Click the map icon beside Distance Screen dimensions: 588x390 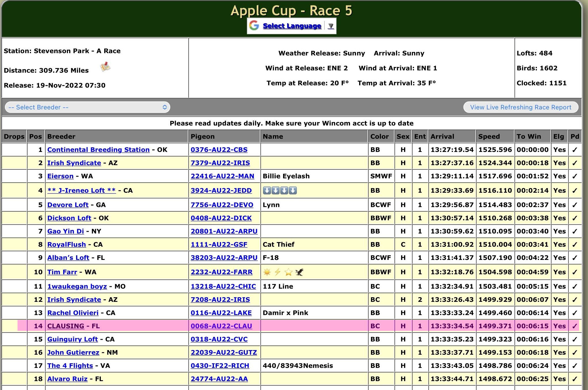pos(105,67)
